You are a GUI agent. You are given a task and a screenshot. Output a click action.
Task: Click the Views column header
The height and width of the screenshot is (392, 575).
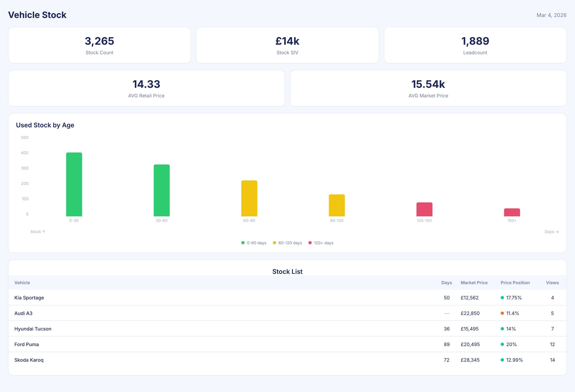[552, 283]
